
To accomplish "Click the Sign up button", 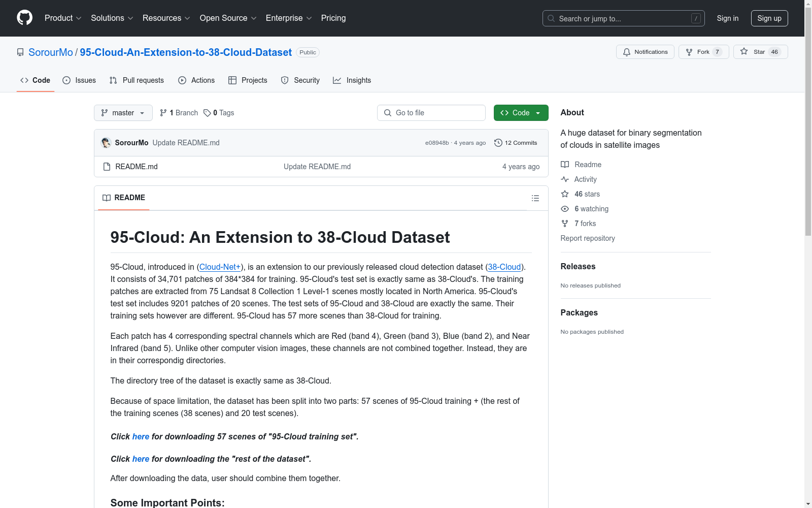I will 769,18.
